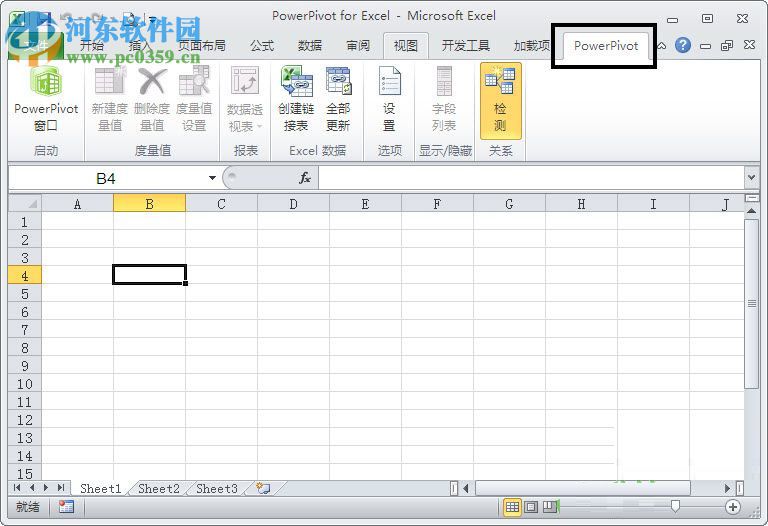Switch to the Sheet3 tab
Viewport: 768px width, 526px height.
(x=216, y=488)
